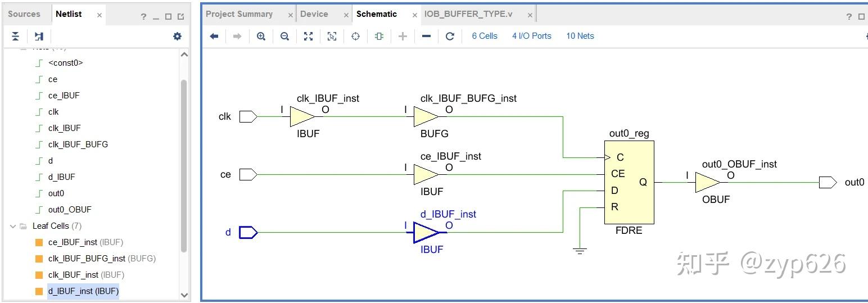Select the Netlist tab
The height and width of the screenshot is (303, 868).
(69, 14)
